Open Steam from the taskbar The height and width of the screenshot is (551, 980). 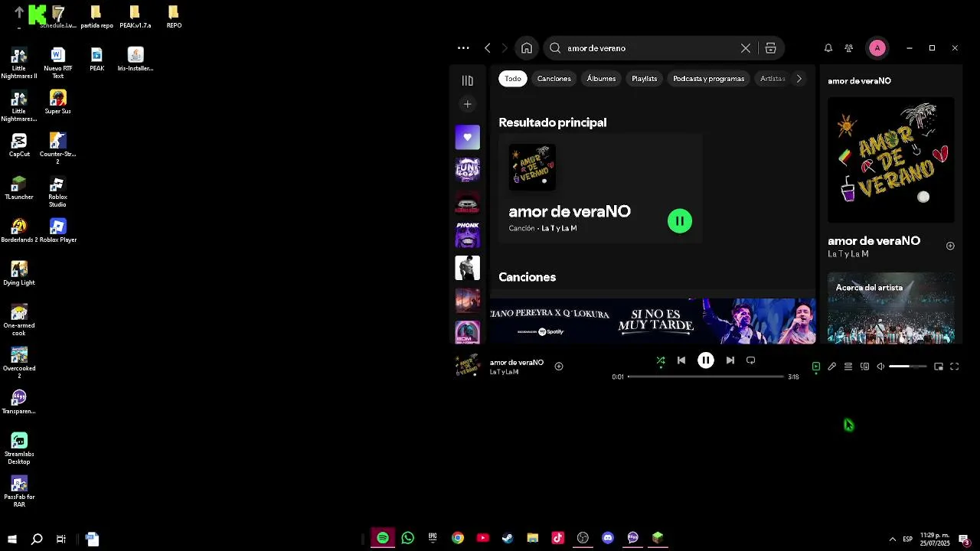tap(508, 538)
